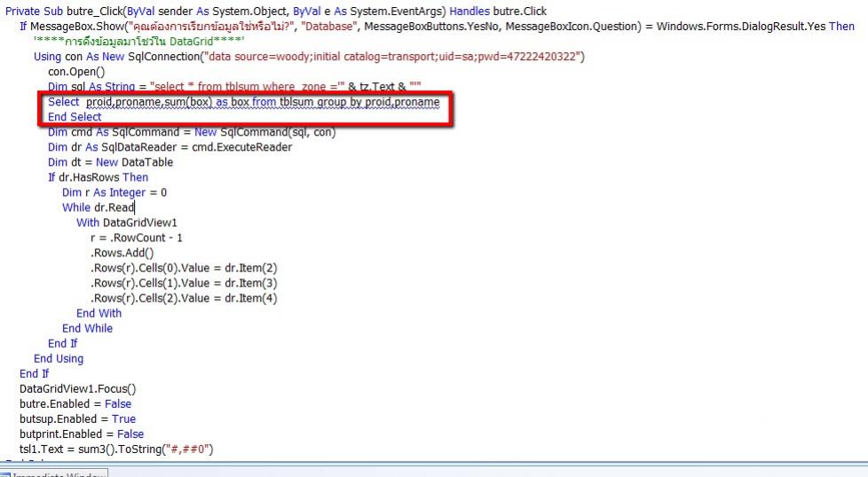Click the 'End With' line

coord(99,313)
